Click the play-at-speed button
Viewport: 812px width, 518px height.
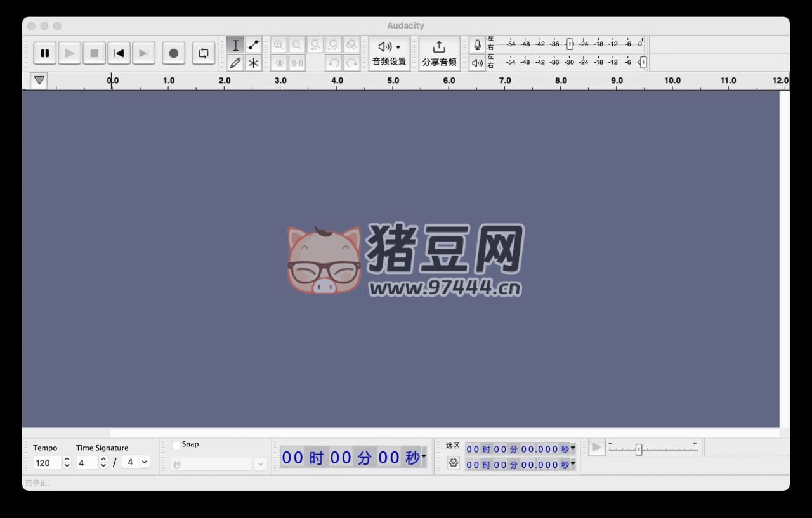tap(596, 448)
